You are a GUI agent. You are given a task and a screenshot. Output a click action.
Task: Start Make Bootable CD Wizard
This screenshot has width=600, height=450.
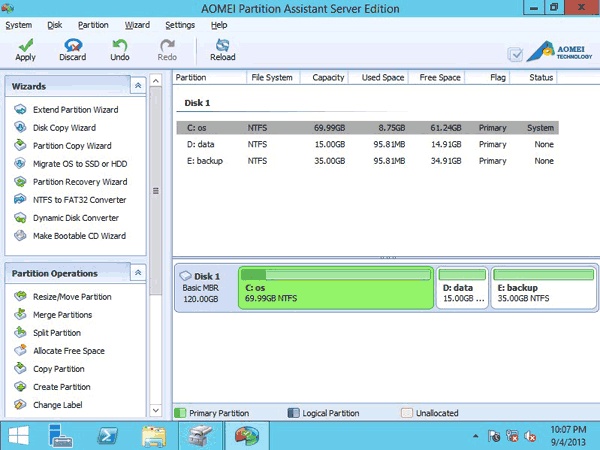click(x=79, y=236)
